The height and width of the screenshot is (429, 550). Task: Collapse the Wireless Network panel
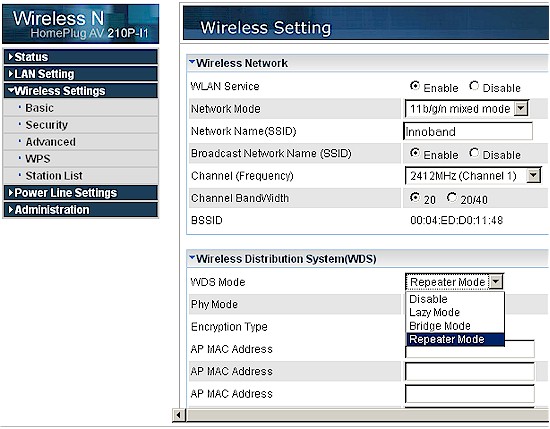(192, 62)
